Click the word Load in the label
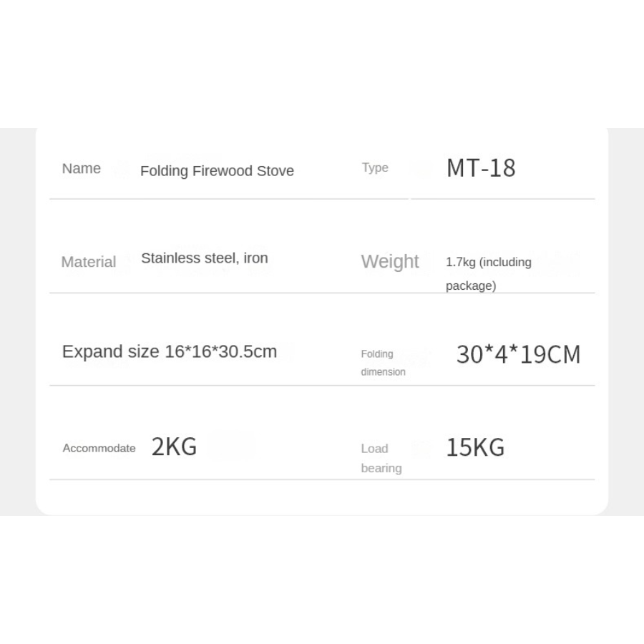This screenshot has width=644, height=644. [x=374, y=449]
